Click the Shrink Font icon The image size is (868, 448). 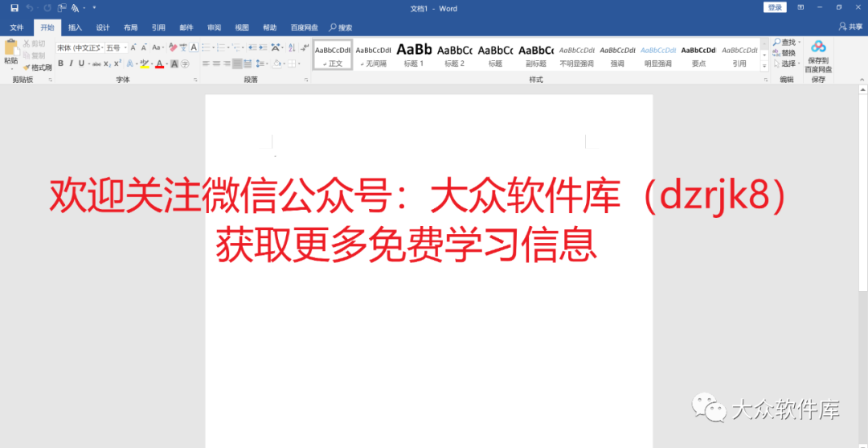pos(144,47)
